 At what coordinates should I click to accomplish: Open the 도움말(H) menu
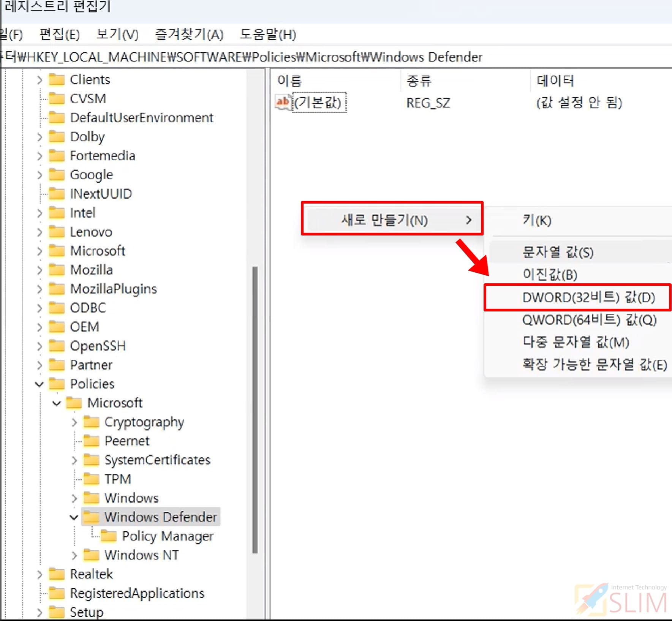(x=268, y=35)
